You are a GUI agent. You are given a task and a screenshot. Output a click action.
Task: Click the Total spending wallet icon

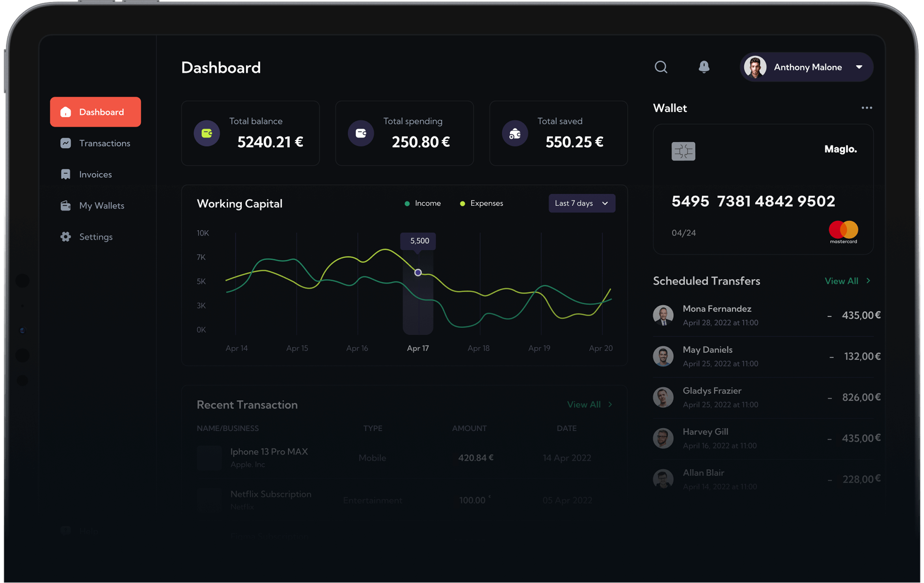361,133
